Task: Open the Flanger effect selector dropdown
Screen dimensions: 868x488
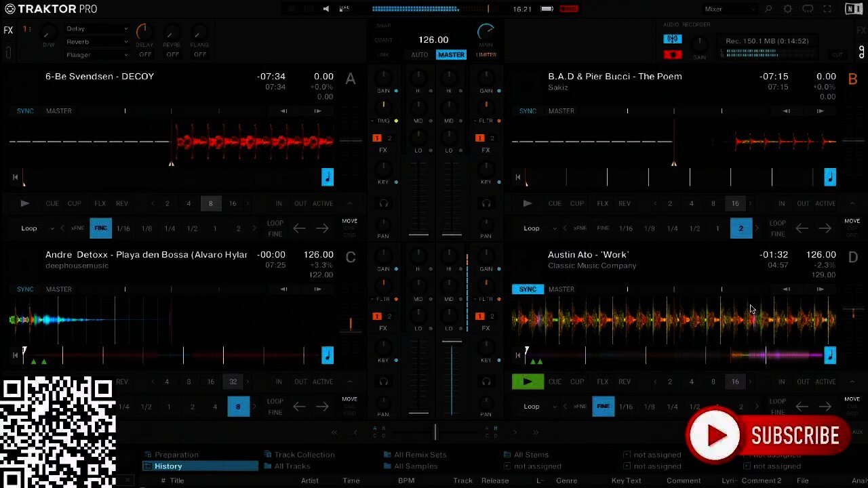Action: coord(97,55)
